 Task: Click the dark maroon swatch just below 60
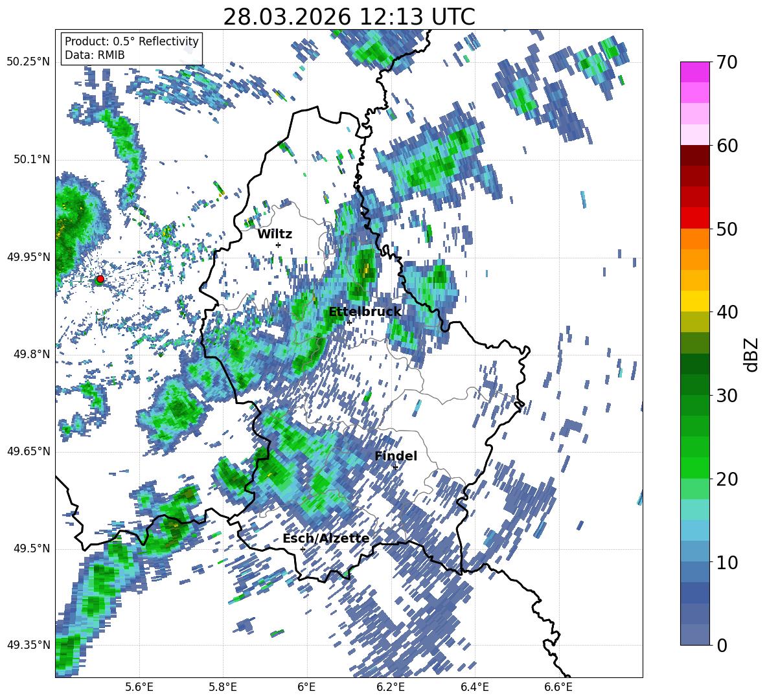coord(694,155)
